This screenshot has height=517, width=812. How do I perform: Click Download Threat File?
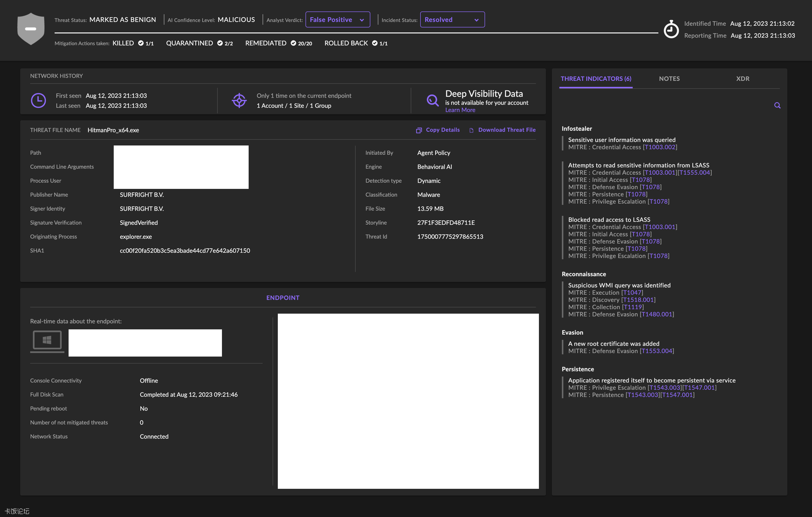[x=507, y=130]
